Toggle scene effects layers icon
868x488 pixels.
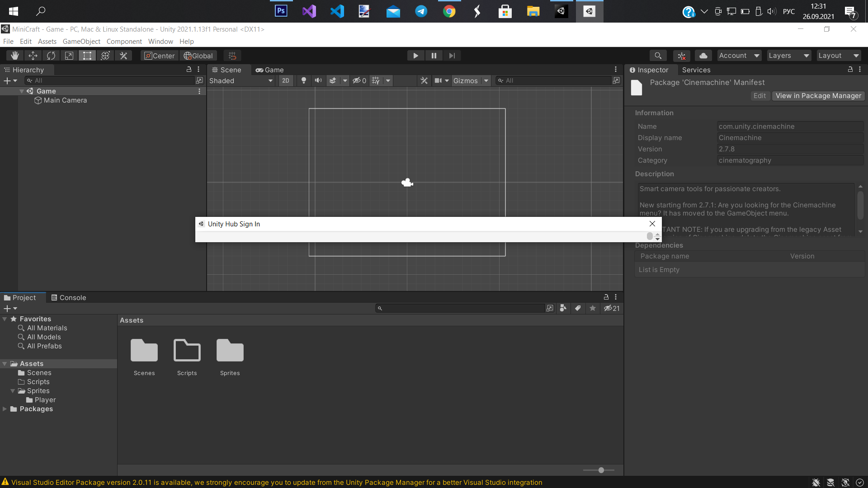coord(333,80)
